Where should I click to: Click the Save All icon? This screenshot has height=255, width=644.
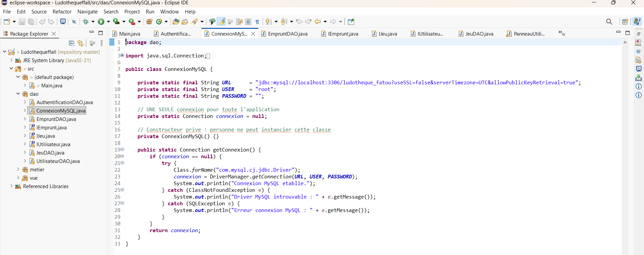click(x=31, y=22)
